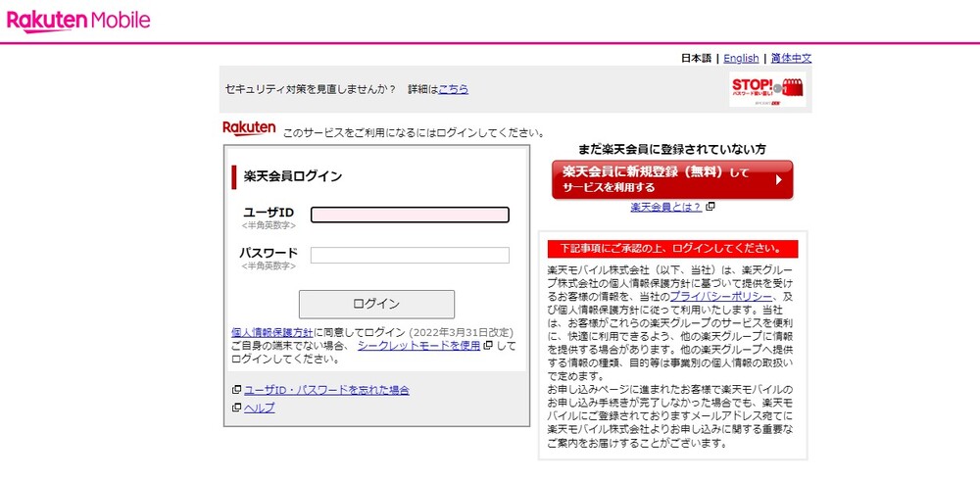
Task: Click the セキュリティ対策を見直しませんか？ text
Action: tap(311, 89)
